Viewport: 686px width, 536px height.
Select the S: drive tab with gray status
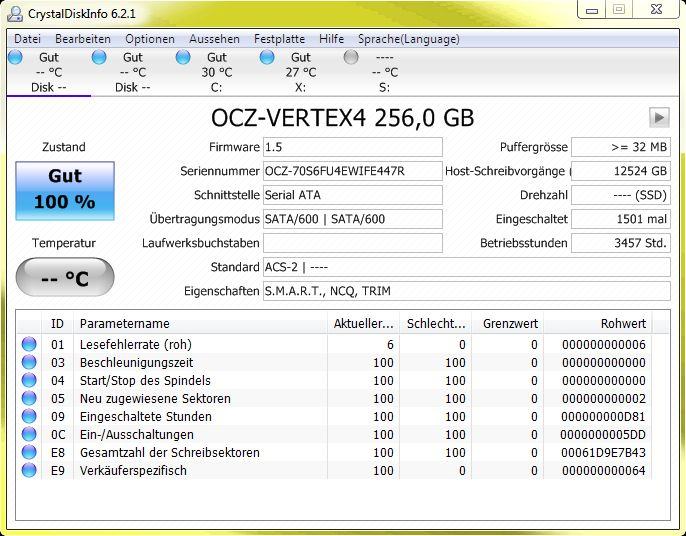pyautogui.click(x=385, y=72)
